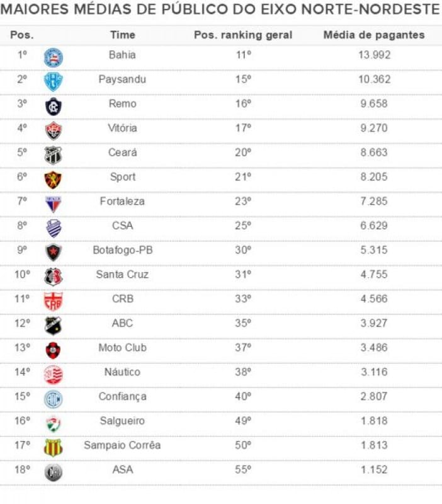
Task: Select the Sampaio Corrêa striped crest
Action: [53, 448]
